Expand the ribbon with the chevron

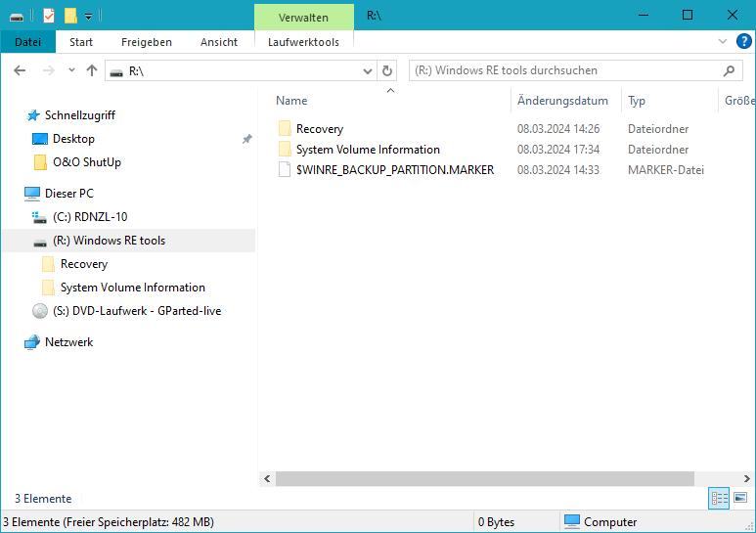point(722,41)
